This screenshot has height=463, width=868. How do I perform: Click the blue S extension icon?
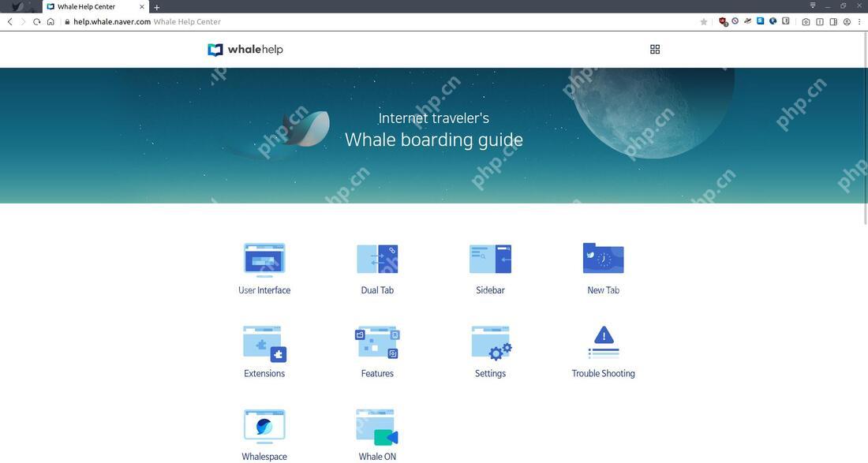click(x=760, y=21)
